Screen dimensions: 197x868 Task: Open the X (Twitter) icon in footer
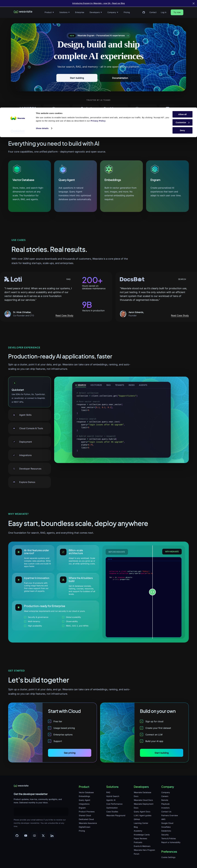[43, 835]
